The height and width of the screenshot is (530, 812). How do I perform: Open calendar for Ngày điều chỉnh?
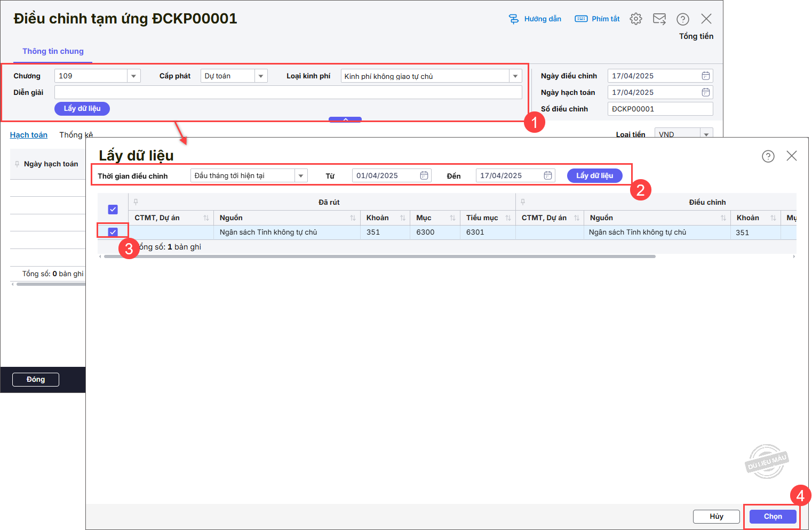(705, 76)
